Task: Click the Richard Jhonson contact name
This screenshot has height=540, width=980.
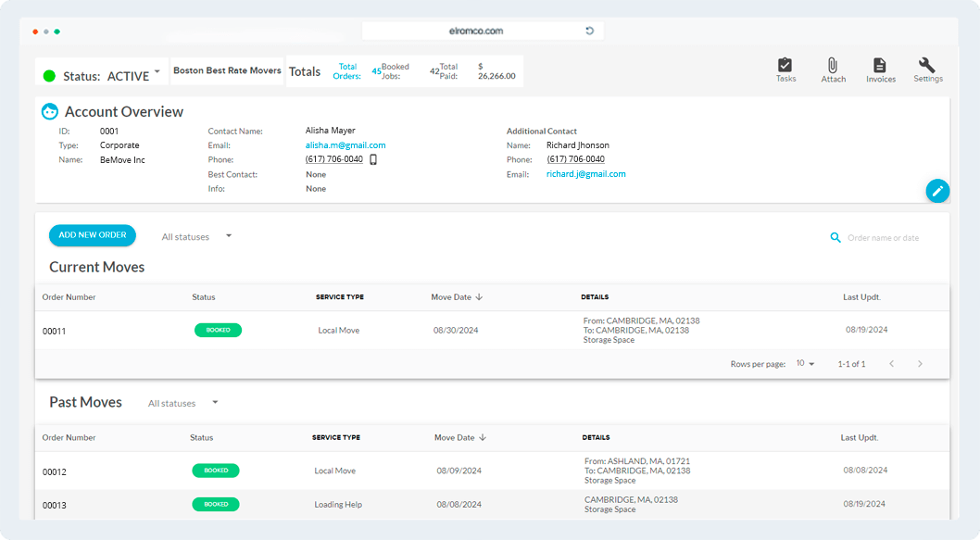Action: 578,145
